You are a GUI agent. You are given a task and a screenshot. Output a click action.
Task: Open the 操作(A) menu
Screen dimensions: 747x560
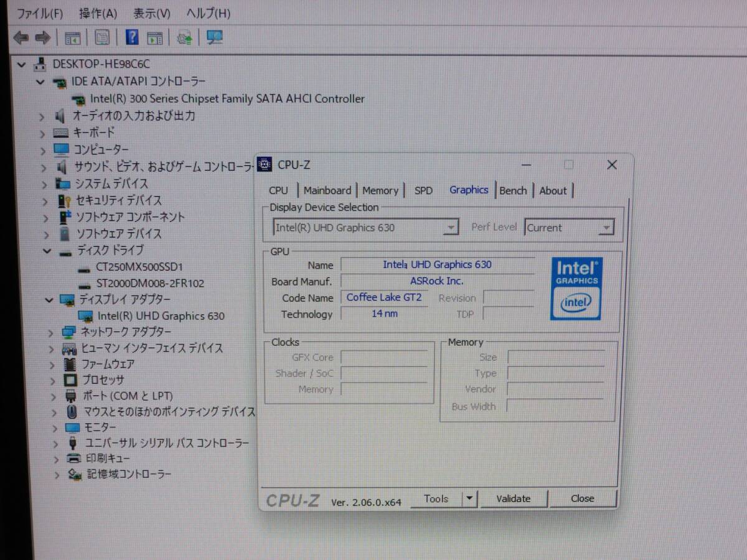point(98,12)
